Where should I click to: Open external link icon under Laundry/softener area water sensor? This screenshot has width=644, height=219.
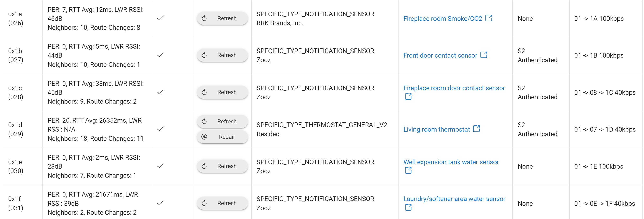pos(408,207)
